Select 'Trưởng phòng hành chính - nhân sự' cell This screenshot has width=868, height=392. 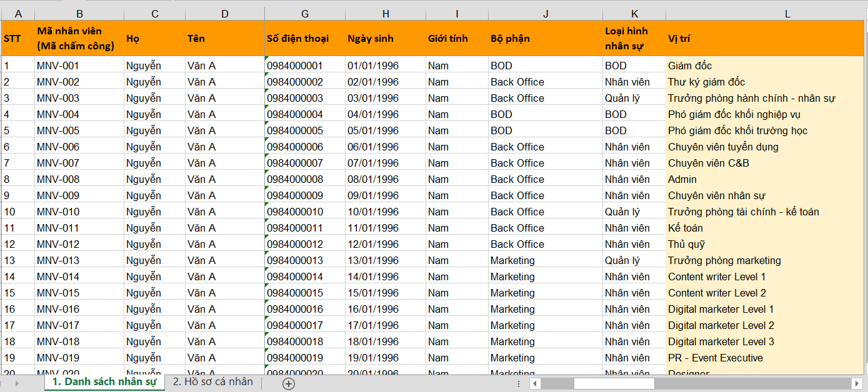pos(765,98)
